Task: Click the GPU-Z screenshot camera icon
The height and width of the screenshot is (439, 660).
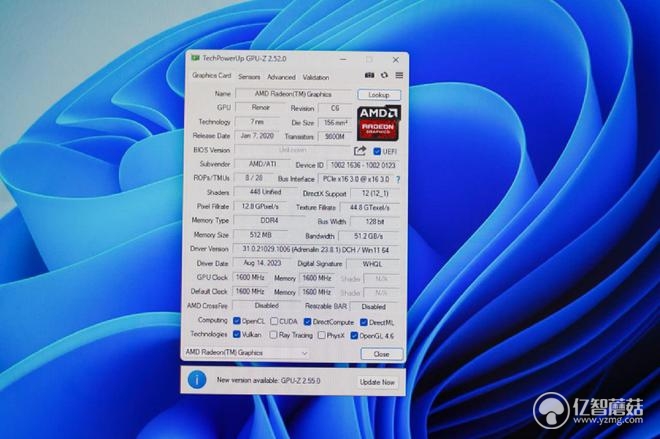Action: click(x=369, y=75)
